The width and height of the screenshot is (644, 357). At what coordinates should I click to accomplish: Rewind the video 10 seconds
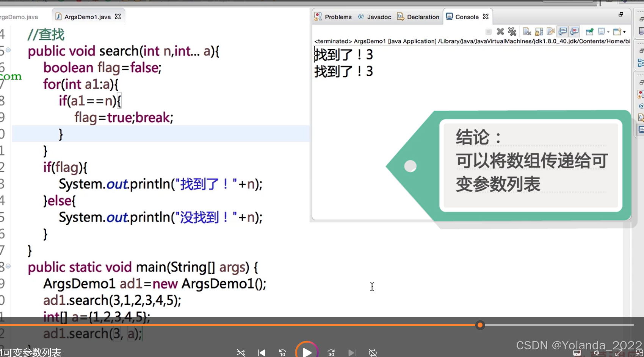282,353
